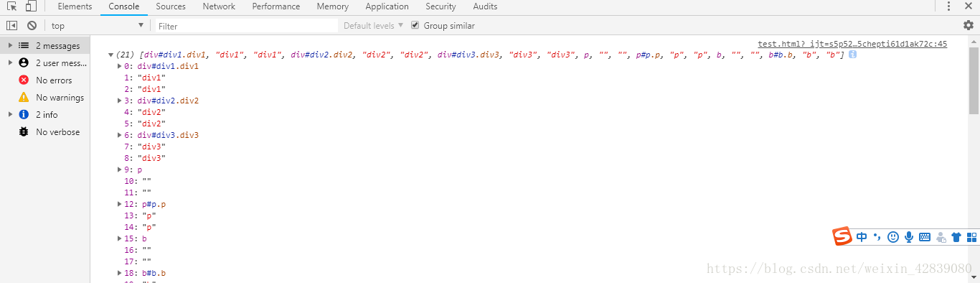
Task: Switch to the Audits tab
Action: click(x=485, y=6)
